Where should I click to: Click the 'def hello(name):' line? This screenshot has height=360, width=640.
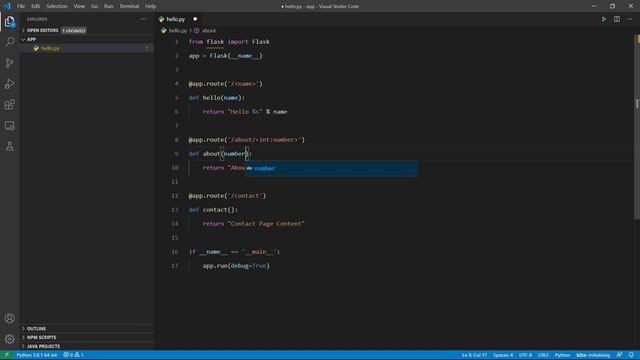click(216, 98)
